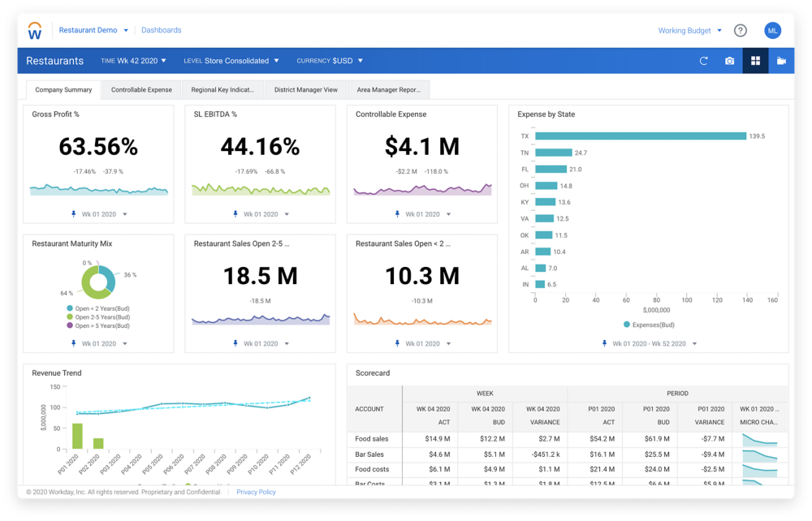This screenshot has width=812, height=521.
Task: Expand the Working Budget selector
Action: (x=689, y=31)
